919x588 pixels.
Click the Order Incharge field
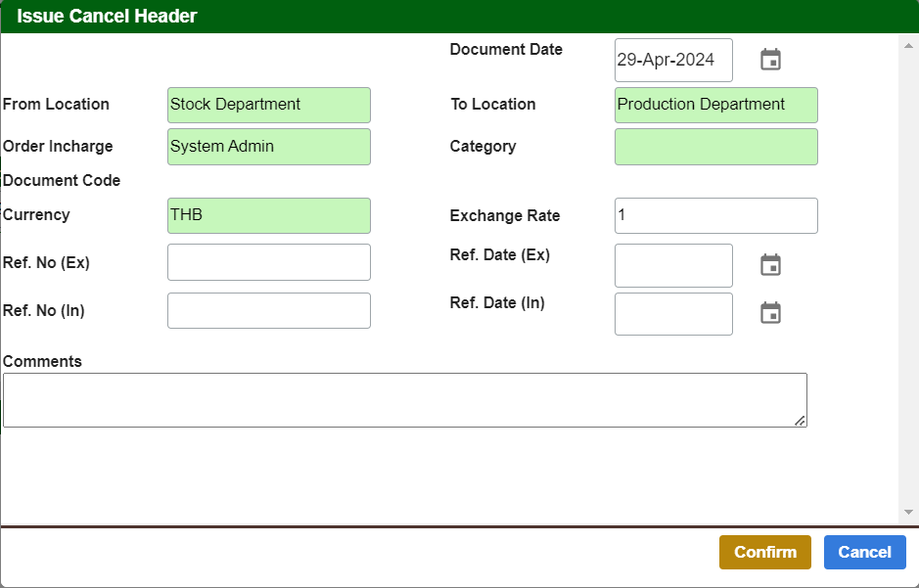(x=269, y=147)
